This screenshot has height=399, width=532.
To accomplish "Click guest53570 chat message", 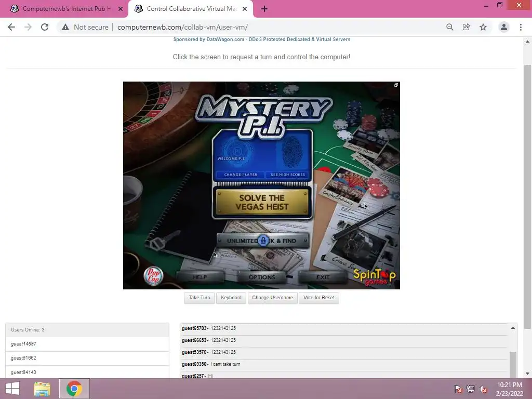I will point(344,352).
